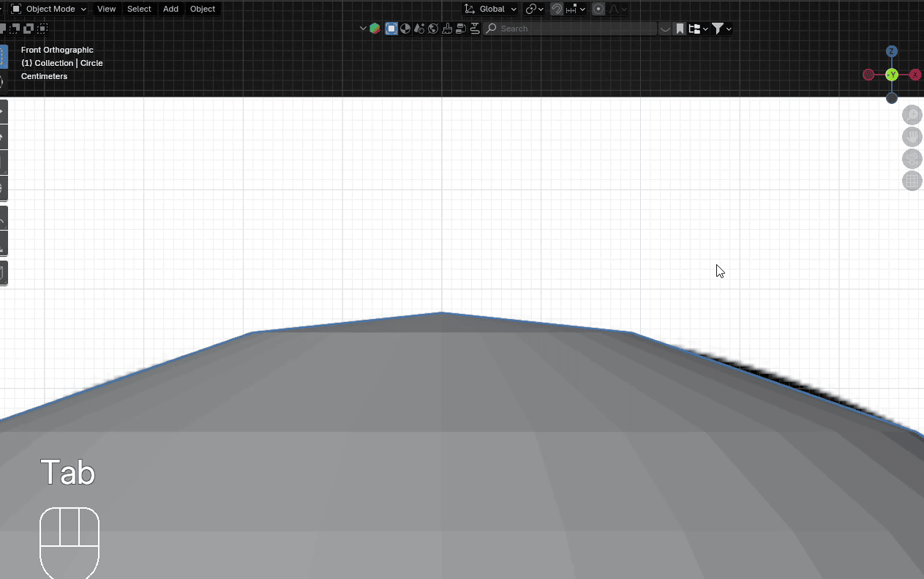Screen dimensions: 924x579
Task: Switch perspective/orthographic with the grid icon
Action: tap(912, 181)
